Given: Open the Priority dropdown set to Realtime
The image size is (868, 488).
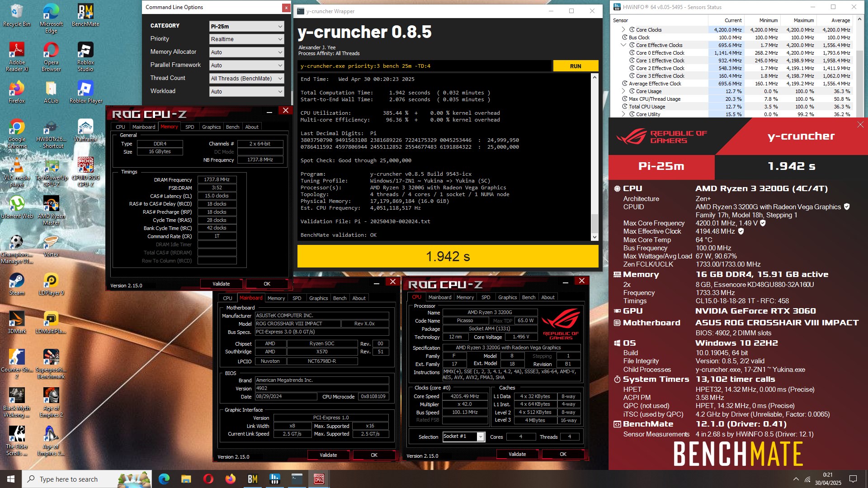Looking at the screenshot, I should [247, 39].
